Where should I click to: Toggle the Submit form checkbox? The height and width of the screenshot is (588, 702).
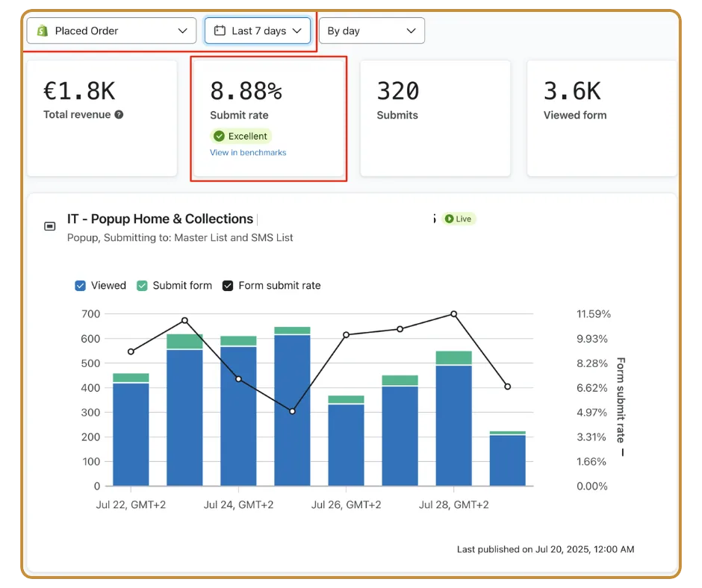pos(142,286)
